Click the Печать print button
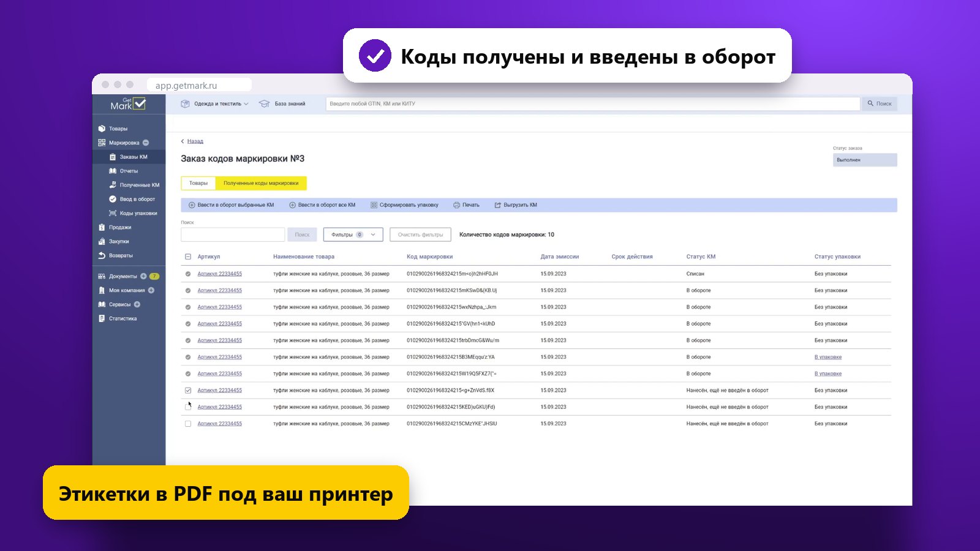This screenshot has width=980, height=551. (466, 205)
